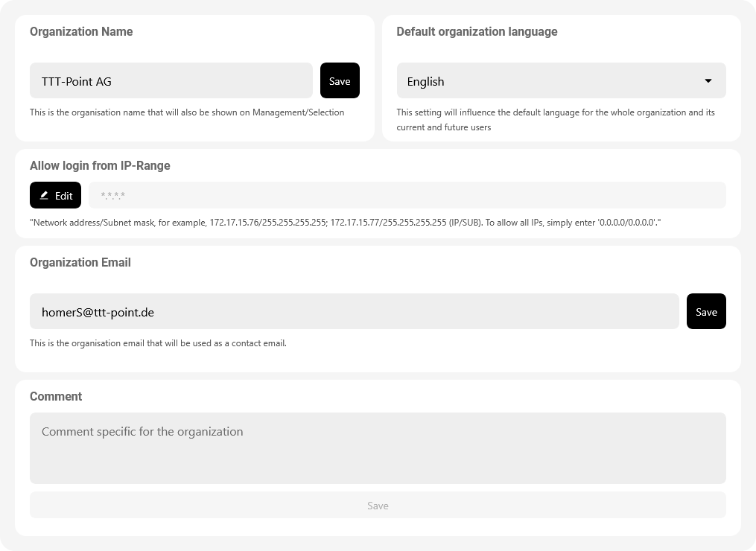Click the Organization Email heading
The height and width of the screenshot is (551, 756).
[x=80, y=262]
